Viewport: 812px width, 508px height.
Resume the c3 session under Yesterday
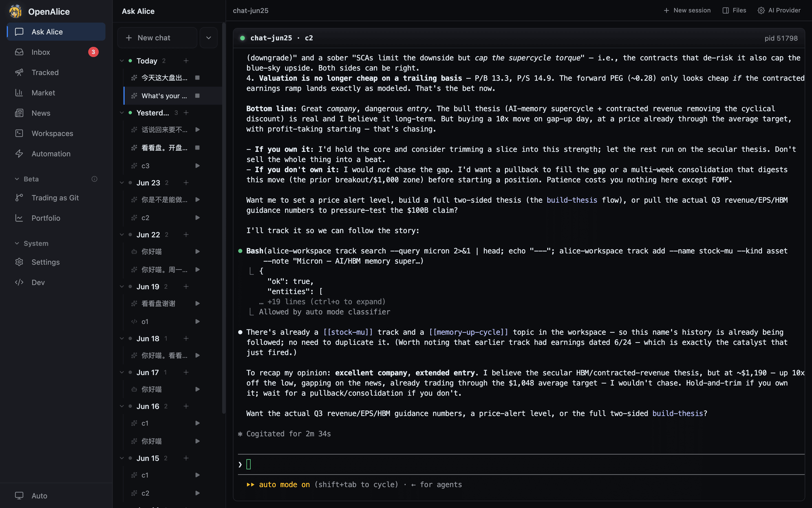[x=198, y=166]
